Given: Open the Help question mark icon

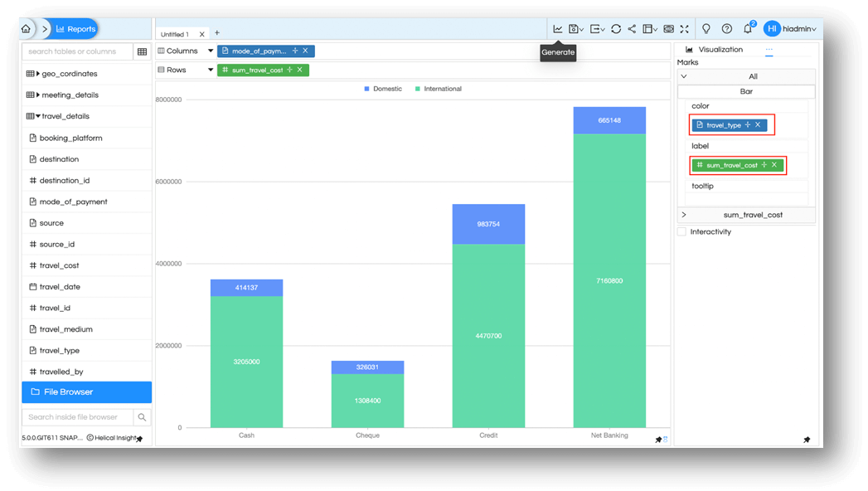Looking at the screenshot, I should click(727, 29).
